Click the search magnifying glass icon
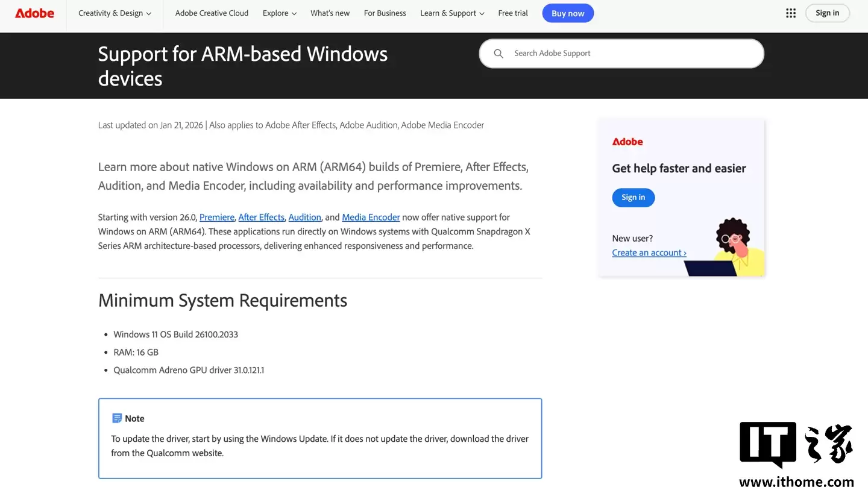This screenshot has height=499, width=868. (x=498, y=53)
